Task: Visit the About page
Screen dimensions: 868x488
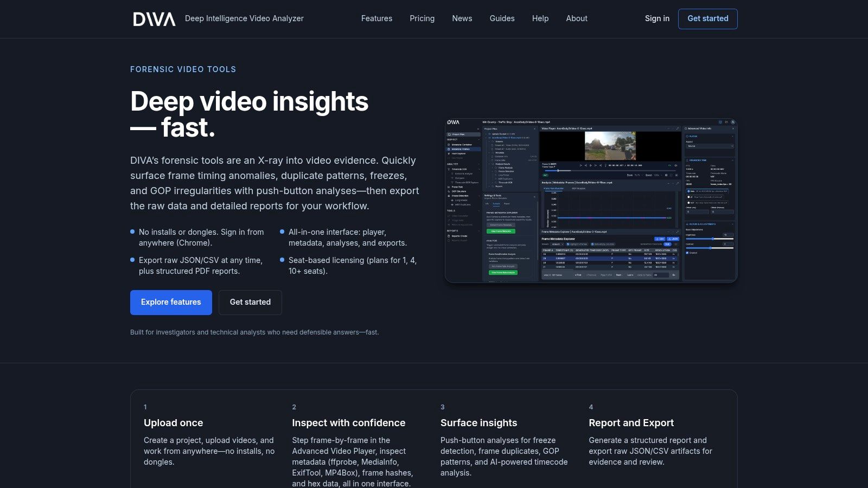Action: click(x=577, y=18)
